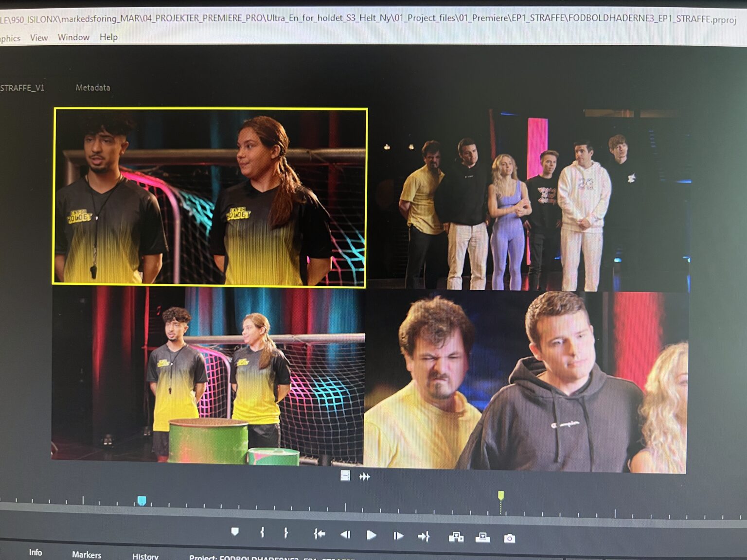Open the Markers panel tab
This screenshot has width=747, height=560.
87,555
